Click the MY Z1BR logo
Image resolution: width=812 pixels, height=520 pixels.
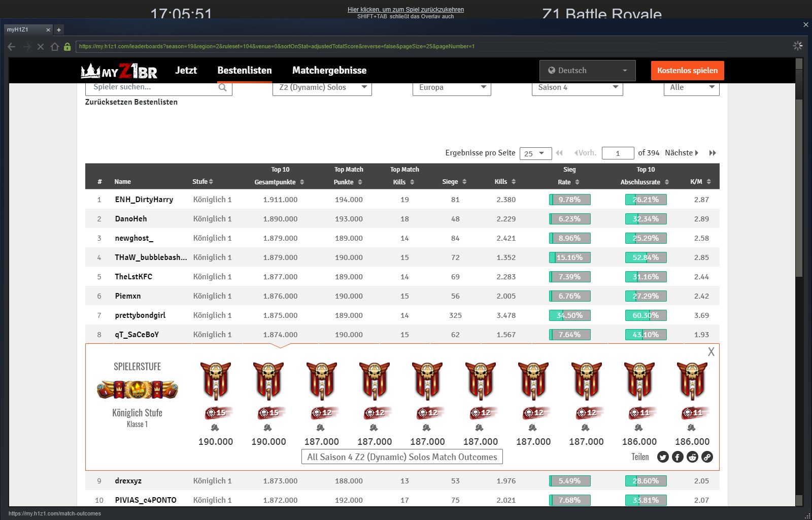[x=119, y=71]
